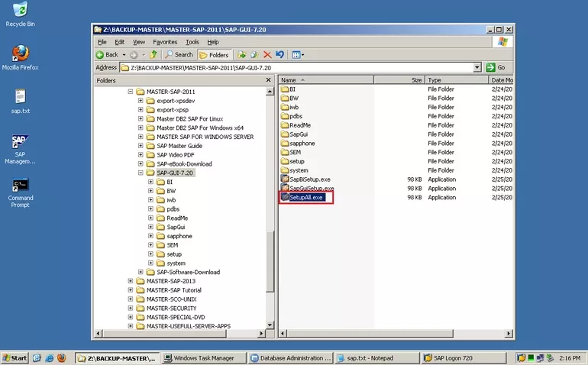Image resolution: width=588 pixels, height=365 pixels.
Task: Click the Go button
Action: [x=496, y=67]
